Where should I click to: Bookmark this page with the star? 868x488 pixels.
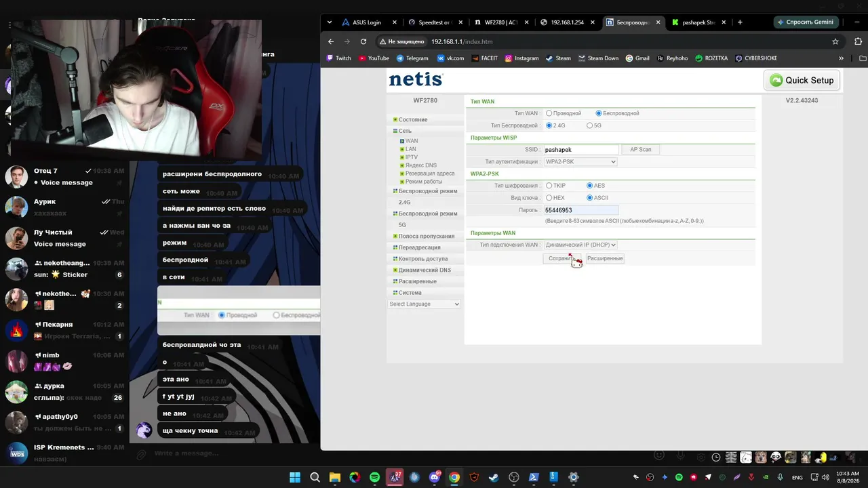[835, 41]
